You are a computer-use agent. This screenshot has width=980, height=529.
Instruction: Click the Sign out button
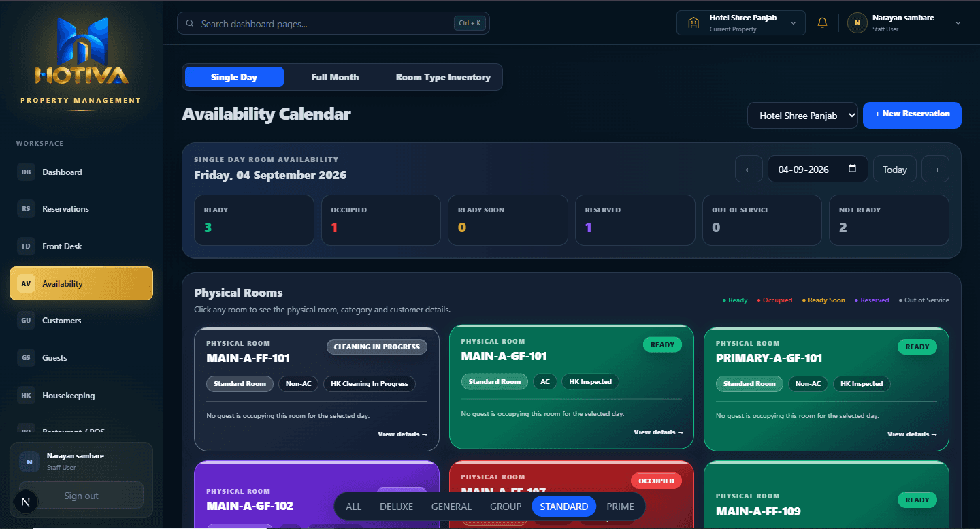[x=81, y=496]
